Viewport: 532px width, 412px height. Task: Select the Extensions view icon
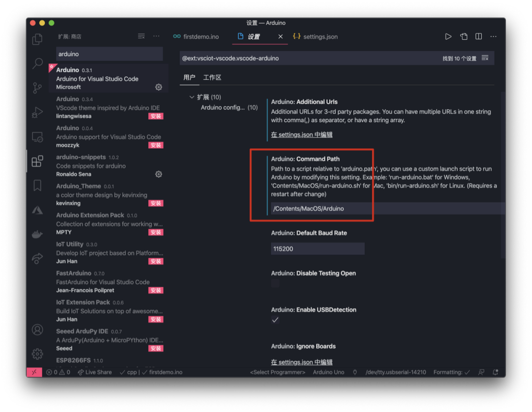point(37,161)
